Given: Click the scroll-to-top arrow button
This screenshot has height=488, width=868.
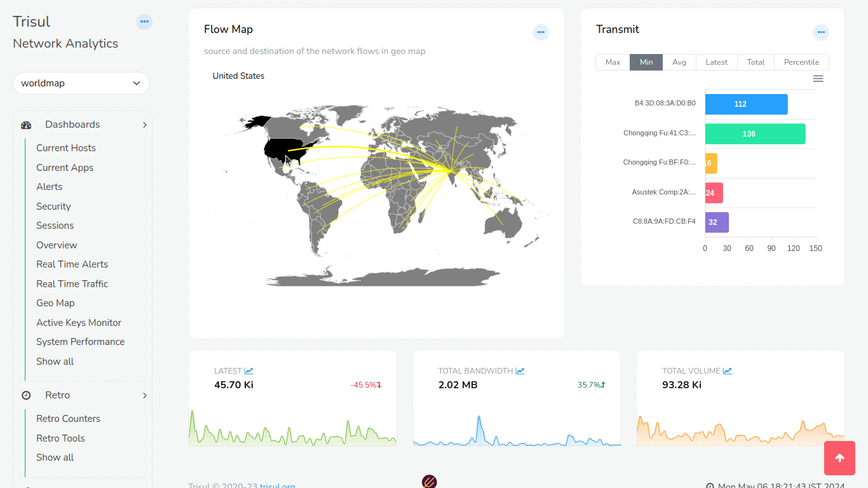Looking at the screenshot, I should 839,458.
